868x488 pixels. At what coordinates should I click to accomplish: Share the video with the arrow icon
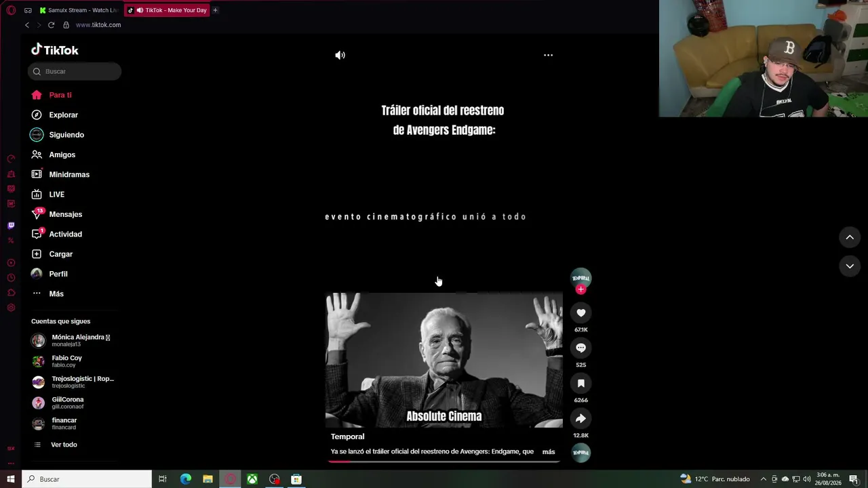coord(581,418)
